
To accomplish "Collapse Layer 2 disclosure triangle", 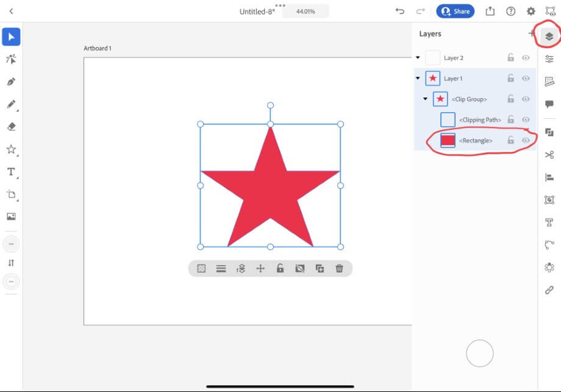I will point(418,57).
